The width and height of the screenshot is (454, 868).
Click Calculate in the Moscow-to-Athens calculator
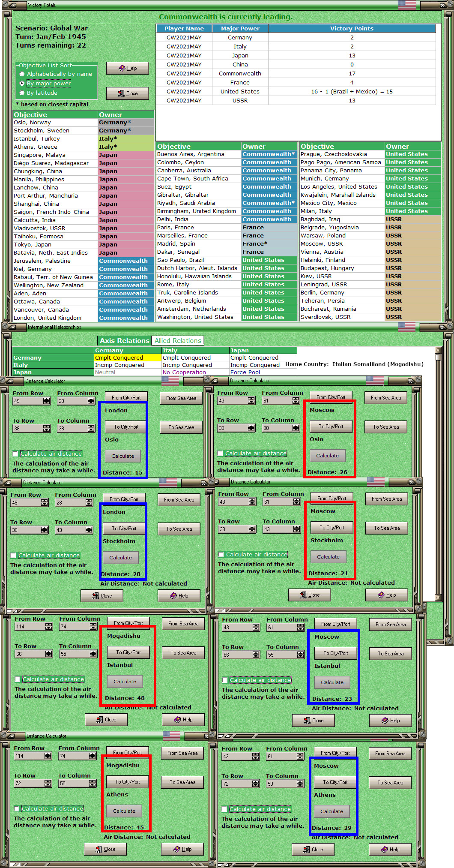click(332, 811)
